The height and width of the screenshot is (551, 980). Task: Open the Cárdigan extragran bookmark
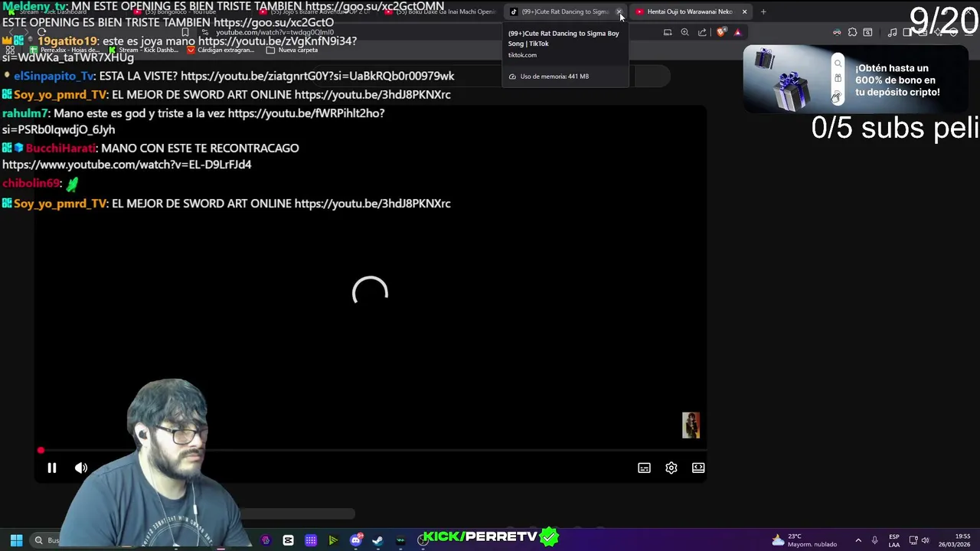[x=221, y=50]
